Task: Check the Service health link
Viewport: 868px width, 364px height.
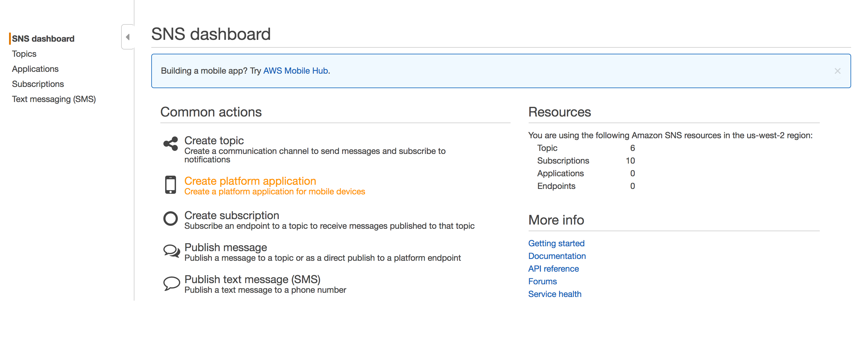Action: coord(555,294)
